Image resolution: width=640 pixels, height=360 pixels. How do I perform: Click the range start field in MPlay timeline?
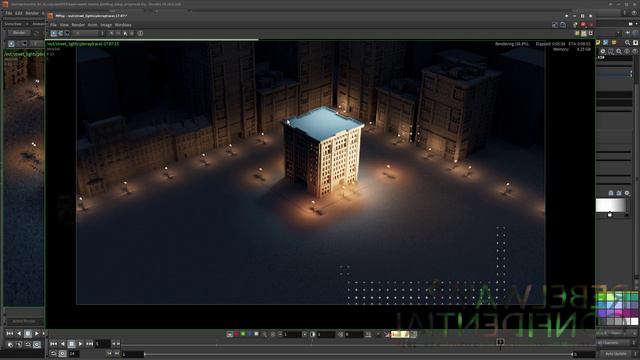(133, 354)
